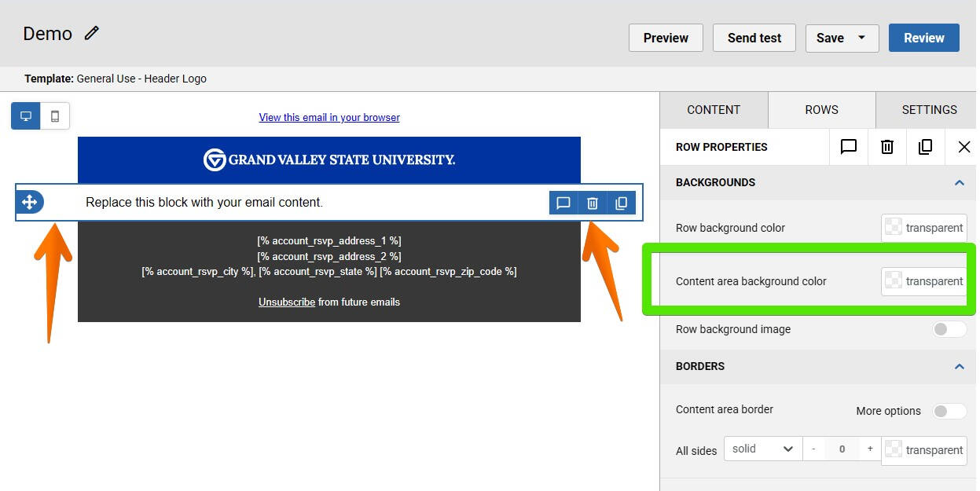Collapse the Borders section
Image resolution: width=980 pixels, height=491 pixels.
pyautogui.click(x=959, y=366)
